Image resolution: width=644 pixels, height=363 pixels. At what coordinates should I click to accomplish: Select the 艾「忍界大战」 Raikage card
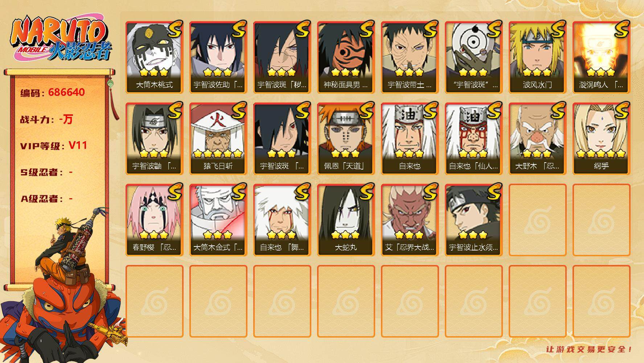point(410,220)
